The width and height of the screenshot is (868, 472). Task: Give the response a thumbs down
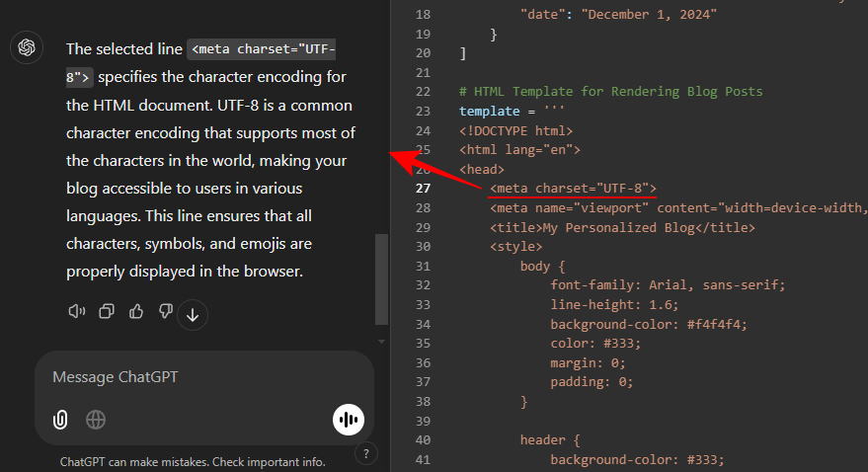pos(166,311)
